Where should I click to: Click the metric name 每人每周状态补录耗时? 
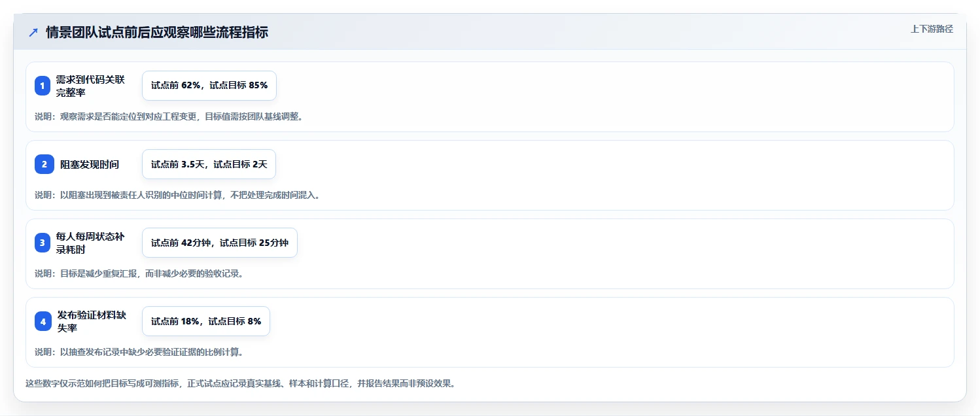coord(90,243)
